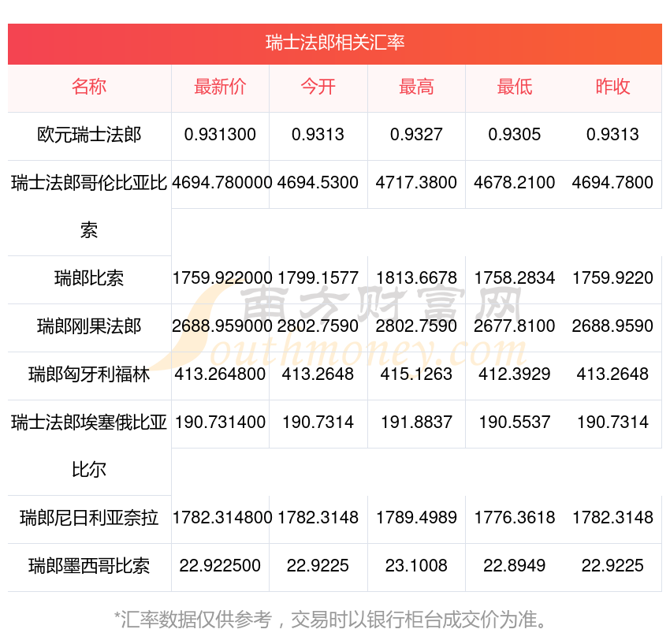Viewport: 670px width, 644px height.
Task: Select the 名称 column header
Action: (x=89, y=87)
